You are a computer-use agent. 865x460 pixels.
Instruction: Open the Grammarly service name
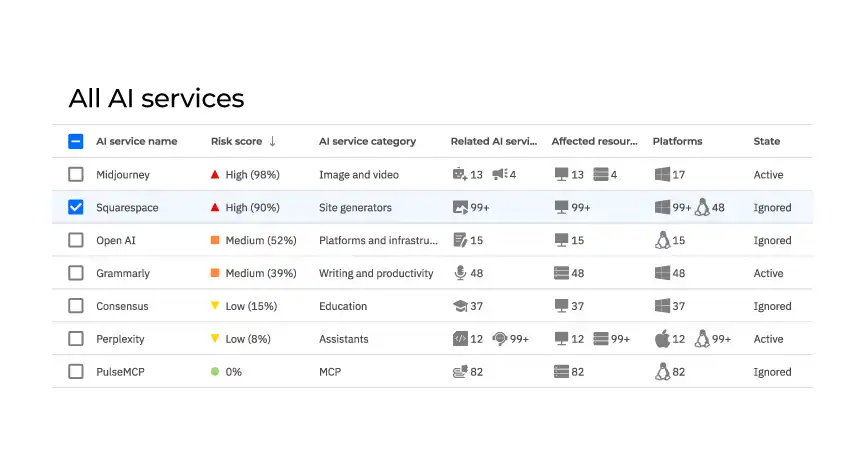(122, 274)
